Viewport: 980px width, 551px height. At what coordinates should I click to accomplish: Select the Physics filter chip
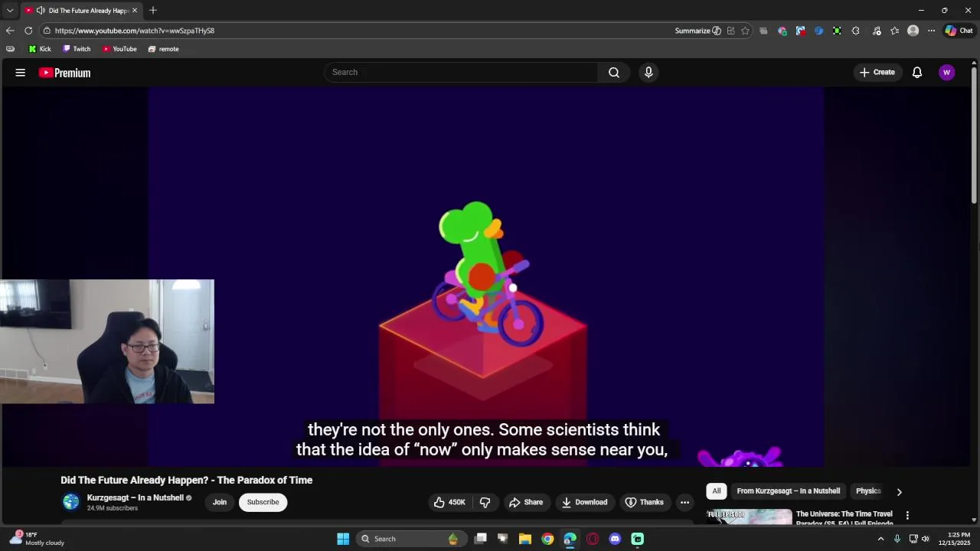coord(868,491)
